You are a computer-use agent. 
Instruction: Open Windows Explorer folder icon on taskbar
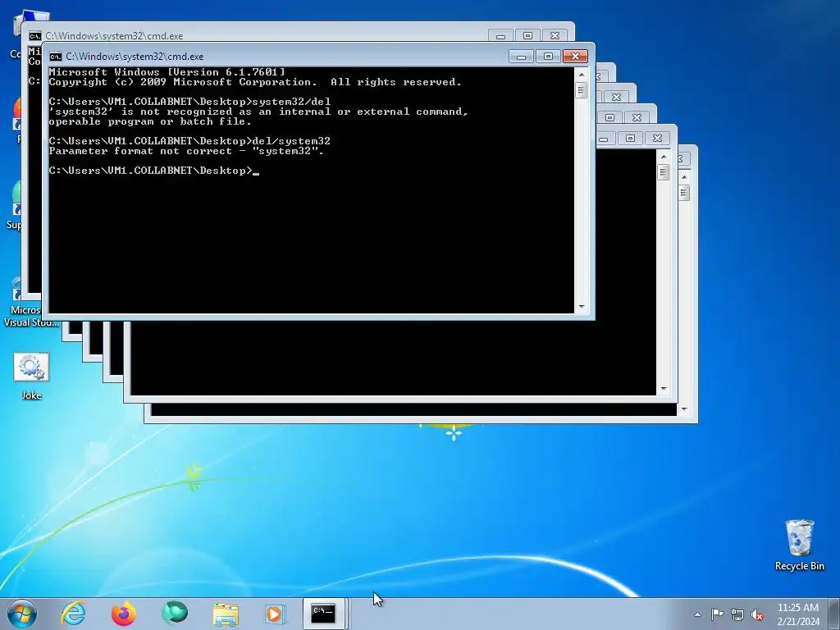pyautogui.click(x=226, y=614)
